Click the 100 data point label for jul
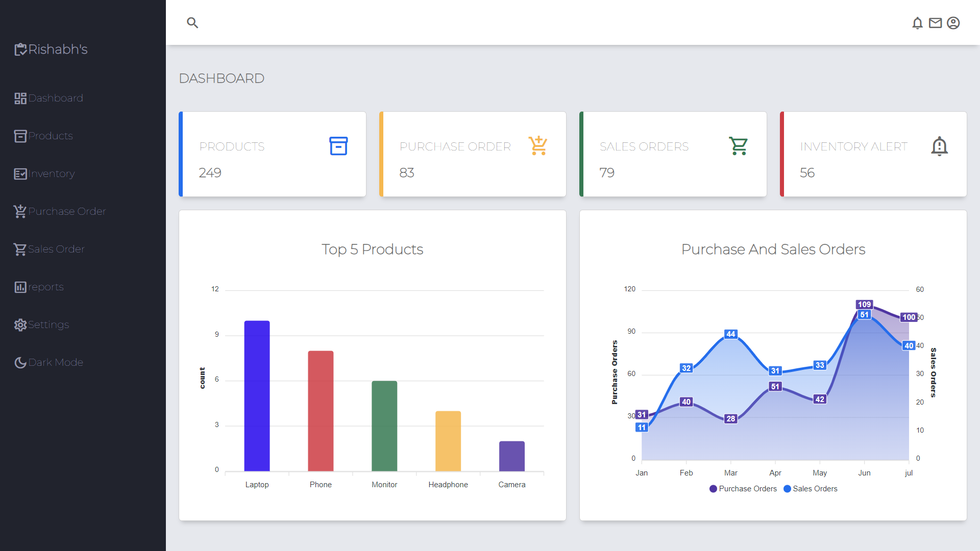Image resolution: width=980 pixels, height=551 pixels. pos(909,317)
